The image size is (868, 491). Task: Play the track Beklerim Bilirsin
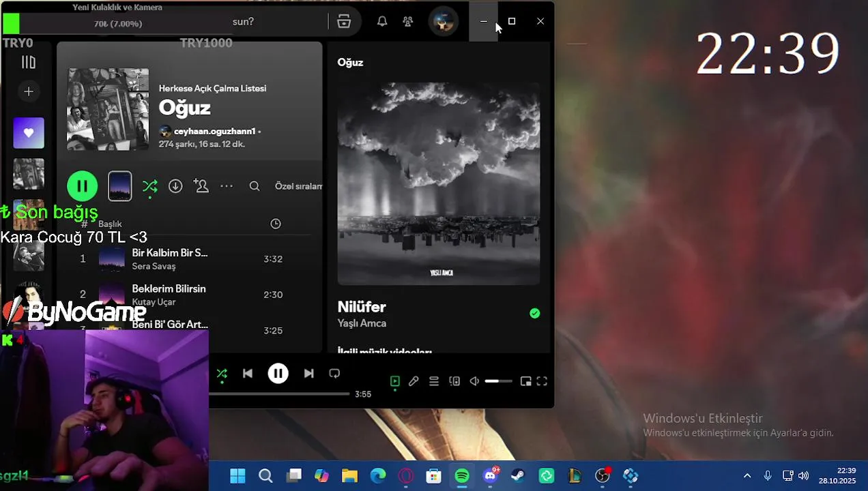pyautogui.click(x=169, y=288)
